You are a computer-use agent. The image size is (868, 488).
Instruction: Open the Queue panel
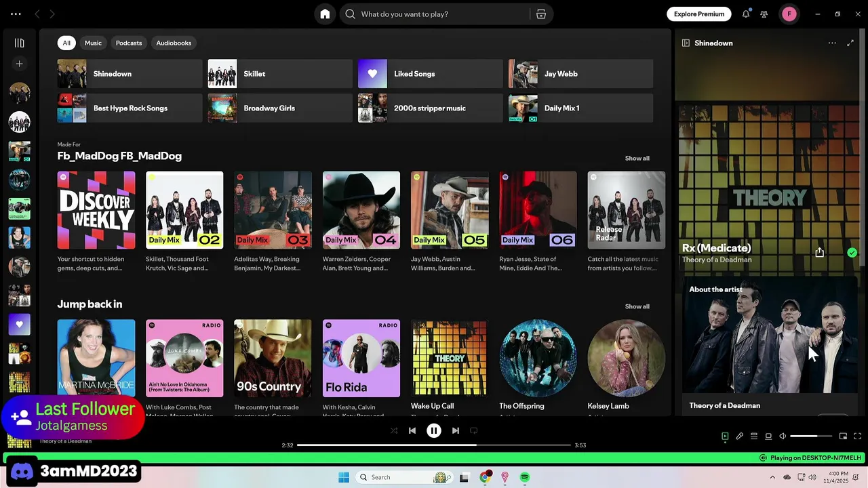[x=754, y=436]
